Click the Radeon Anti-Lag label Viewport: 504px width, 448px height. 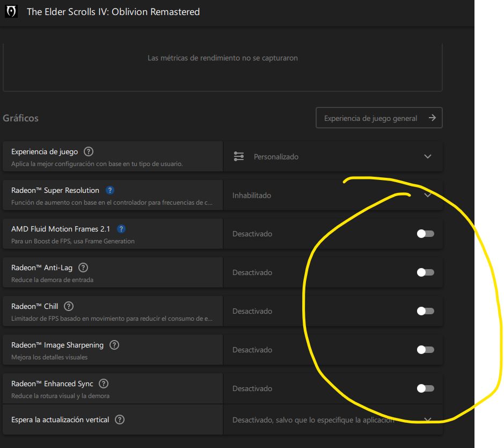pos(42,268)
